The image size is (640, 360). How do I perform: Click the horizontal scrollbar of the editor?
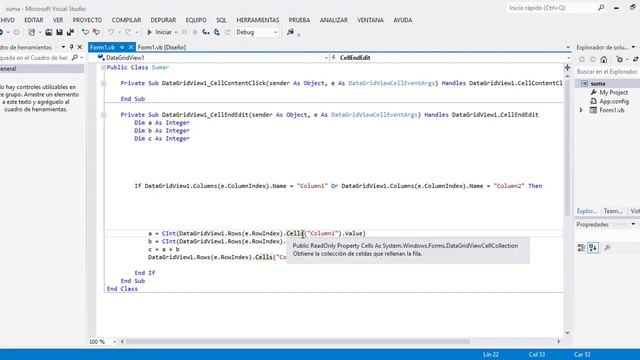(x=298, y=342)
